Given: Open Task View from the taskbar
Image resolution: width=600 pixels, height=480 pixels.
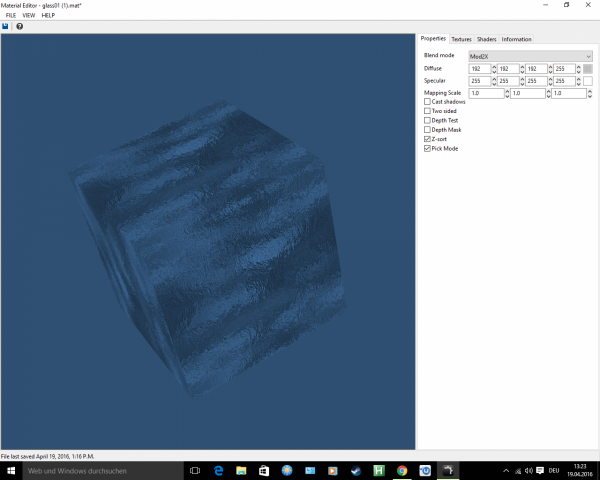Looking at the screenshot, I should 195,471.
